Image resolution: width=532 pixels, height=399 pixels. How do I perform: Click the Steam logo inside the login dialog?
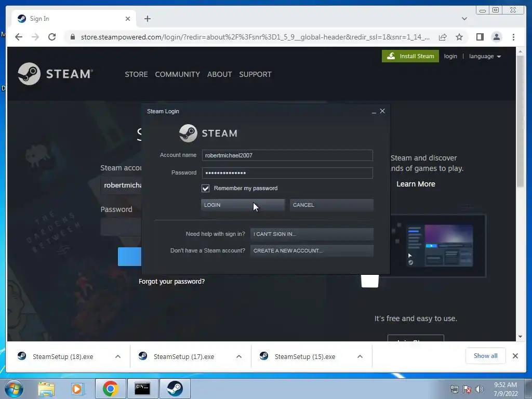pyautogui.click(x=208, y=133)
